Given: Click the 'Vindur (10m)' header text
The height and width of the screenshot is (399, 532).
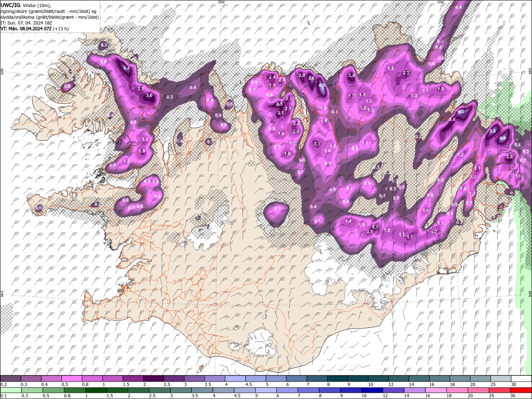Looking at the screenshot, I should coord(36,5).
